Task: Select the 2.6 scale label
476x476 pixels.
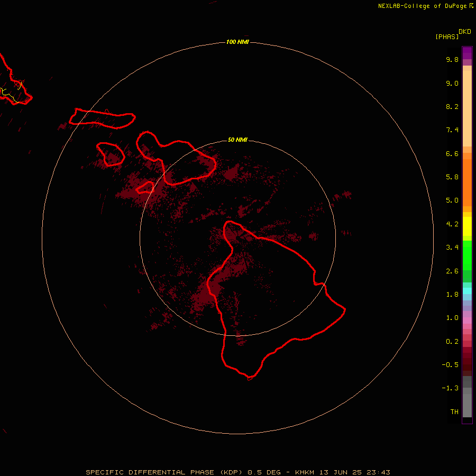Action: click(x=452, y=271)
